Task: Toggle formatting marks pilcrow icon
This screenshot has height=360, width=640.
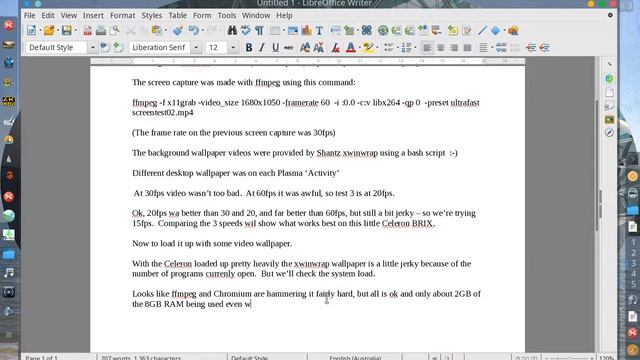Action: pyautogui.click(x=259, y=30)
